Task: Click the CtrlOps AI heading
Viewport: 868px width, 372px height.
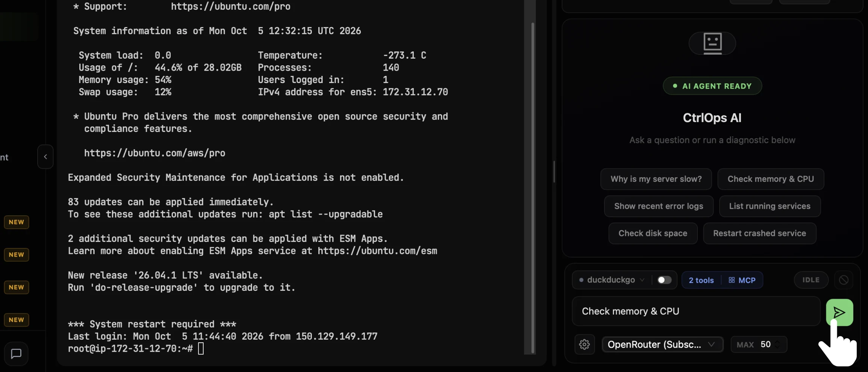Action: [x=712, y=118]
